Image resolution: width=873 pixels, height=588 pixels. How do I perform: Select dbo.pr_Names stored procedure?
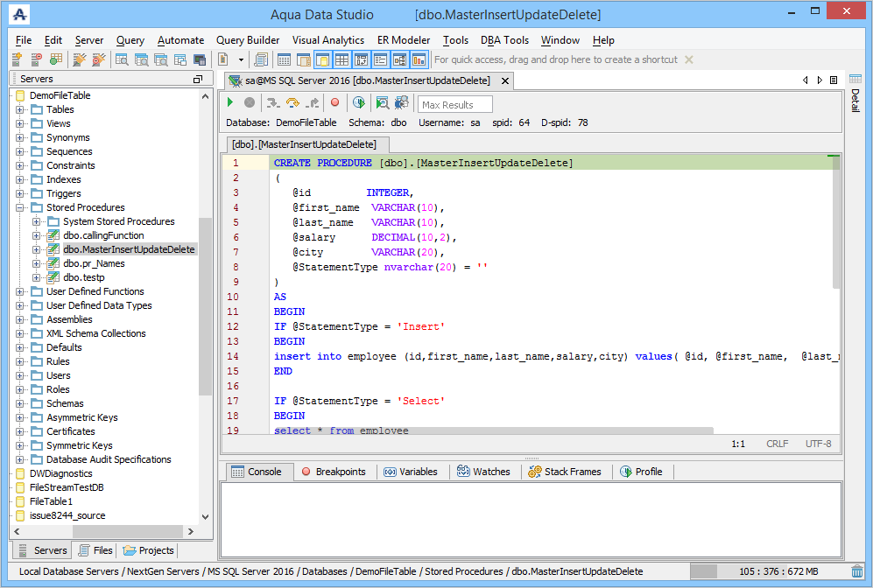tap(94, 263)
